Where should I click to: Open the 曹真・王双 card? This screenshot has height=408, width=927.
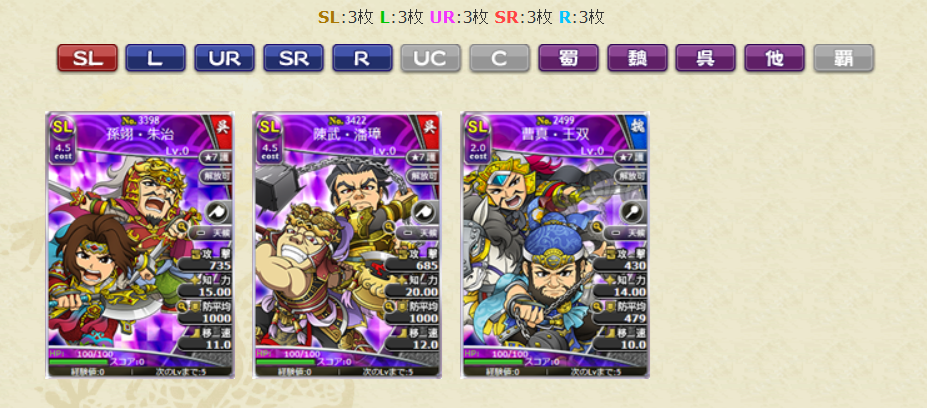click(555, 245)
